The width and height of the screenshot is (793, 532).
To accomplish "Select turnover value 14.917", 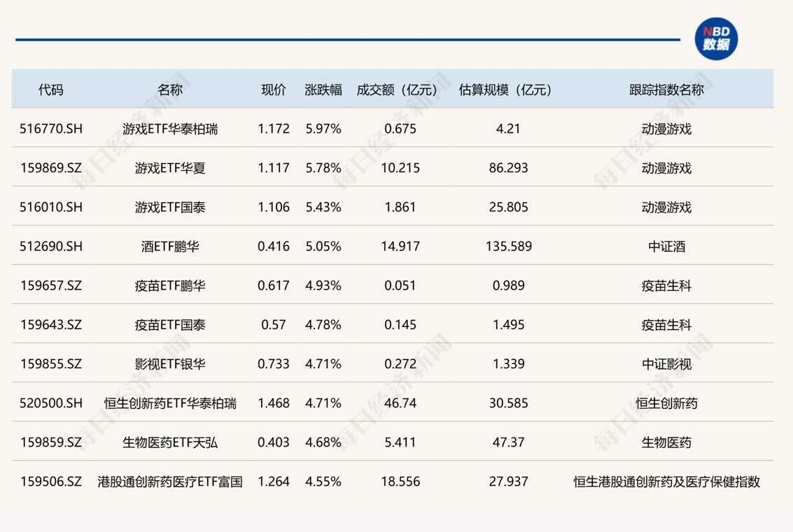I will click(400, 246).
